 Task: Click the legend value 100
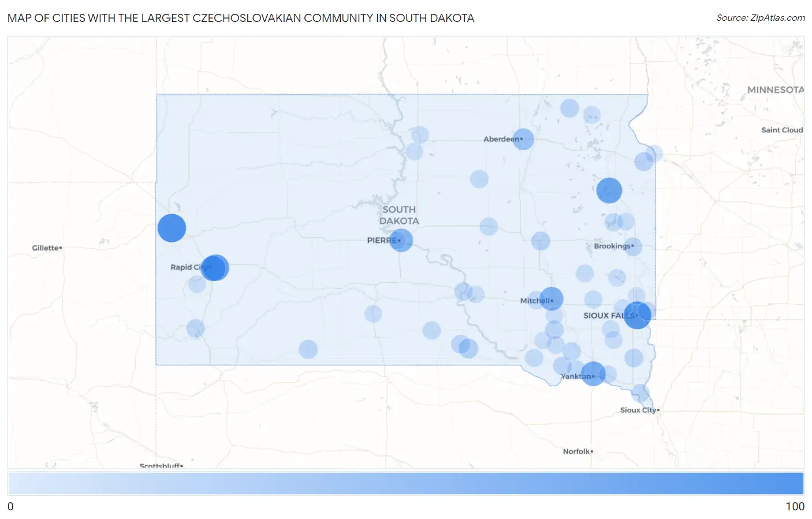795,506
